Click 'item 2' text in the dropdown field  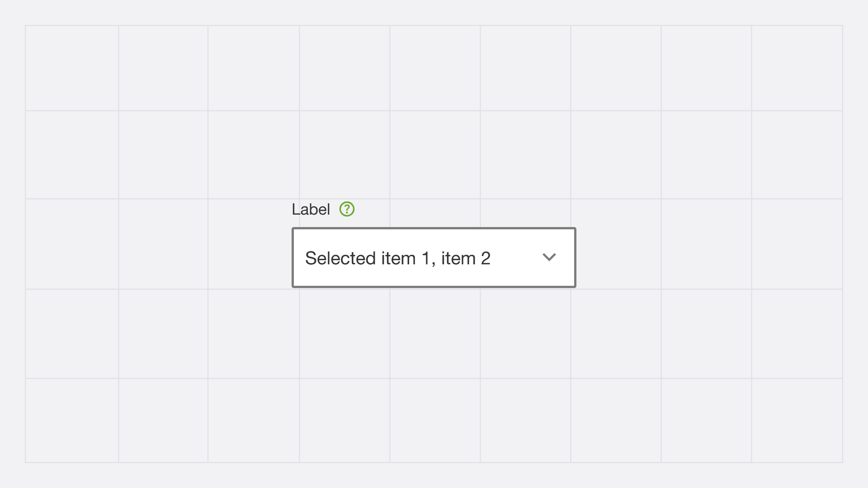tap(466, 258)
